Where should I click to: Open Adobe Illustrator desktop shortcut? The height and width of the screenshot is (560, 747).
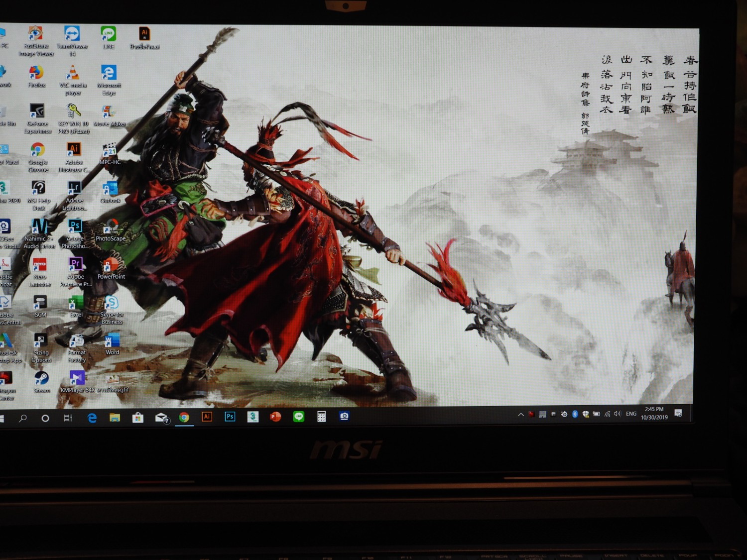click(74, 157)
